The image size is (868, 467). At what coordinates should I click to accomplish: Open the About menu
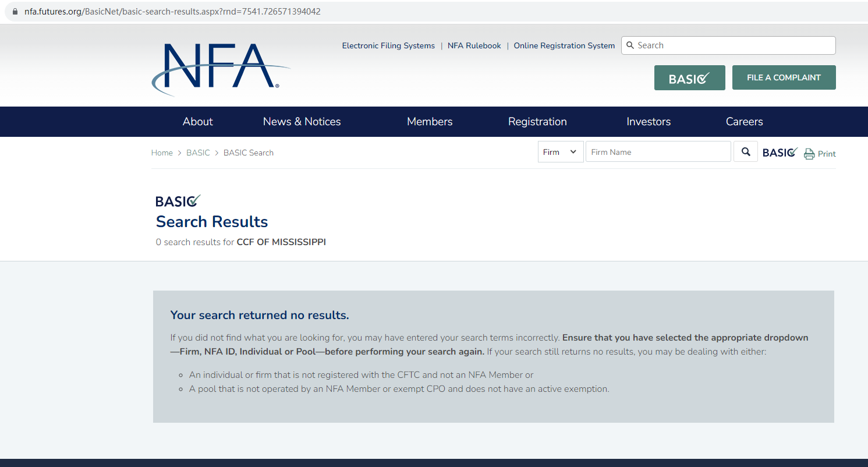(x=198, y=122)
